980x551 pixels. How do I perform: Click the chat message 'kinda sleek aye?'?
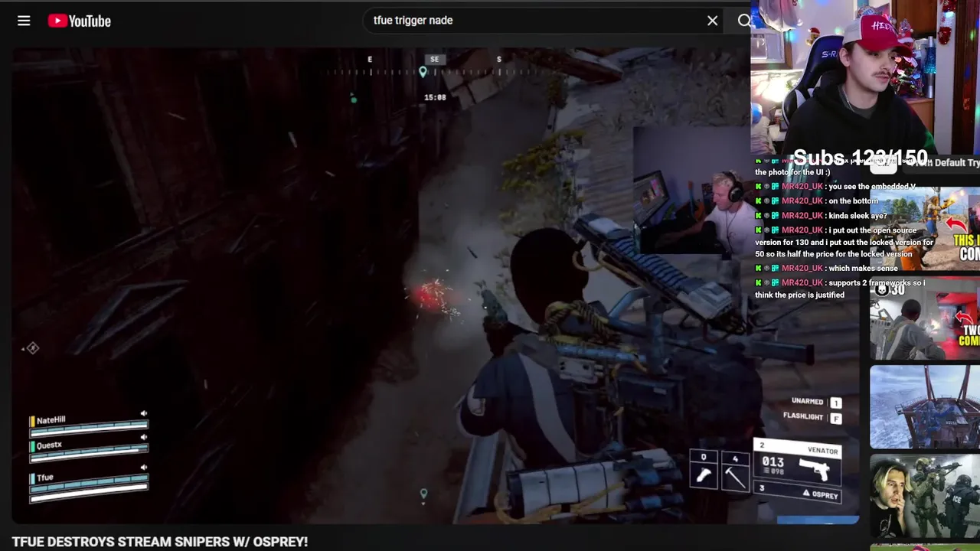(857, 216)
